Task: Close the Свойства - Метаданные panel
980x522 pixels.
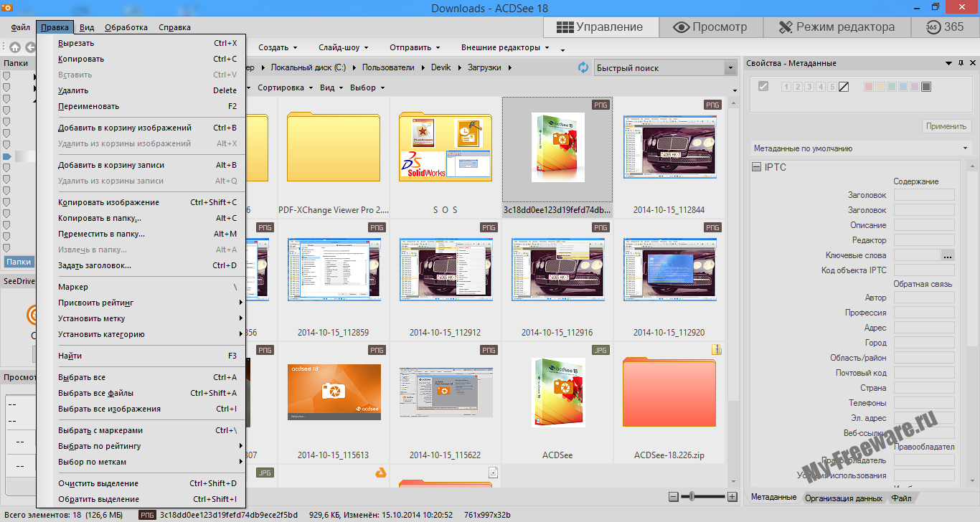Action: (971, 63)
